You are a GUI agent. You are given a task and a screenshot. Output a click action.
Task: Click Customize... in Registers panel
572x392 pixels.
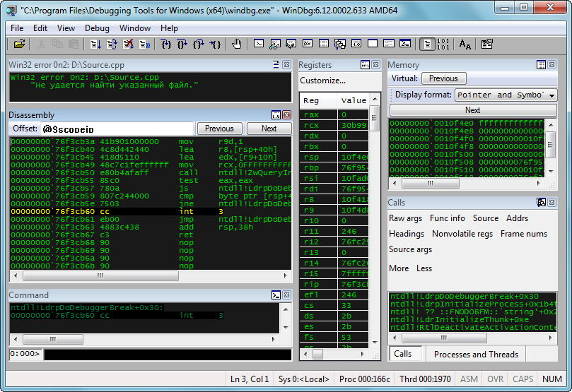(323, 81)
